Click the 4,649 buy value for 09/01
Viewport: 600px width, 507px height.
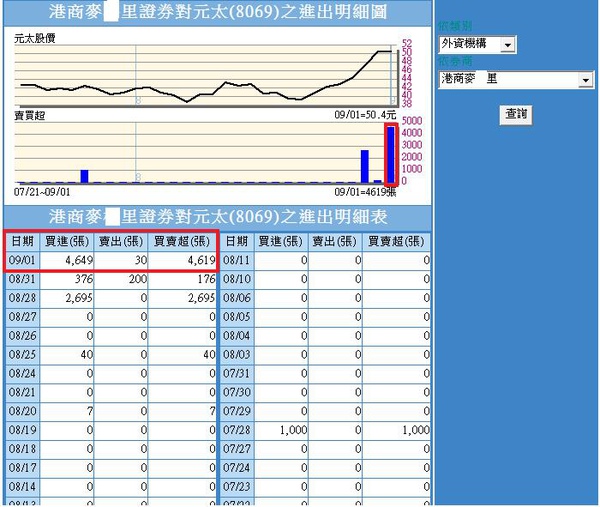click(79, 261)
